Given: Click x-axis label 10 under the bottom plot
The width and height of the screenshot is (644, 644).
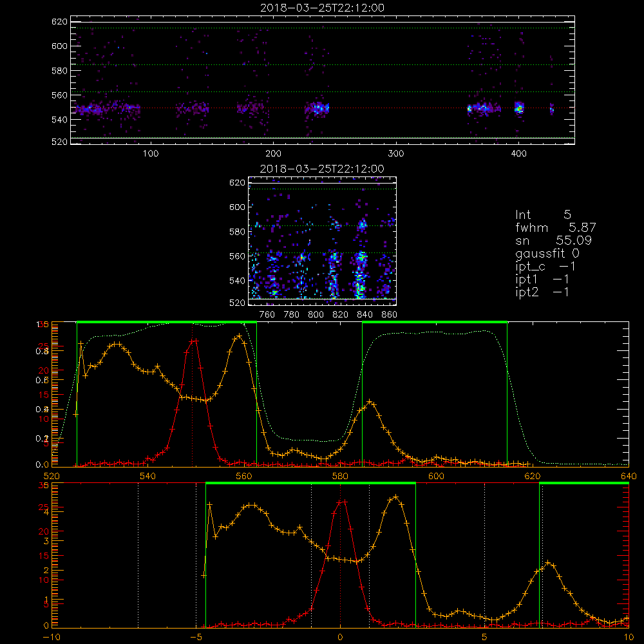Looking at the screenshot, I should [x=629, y=637].
